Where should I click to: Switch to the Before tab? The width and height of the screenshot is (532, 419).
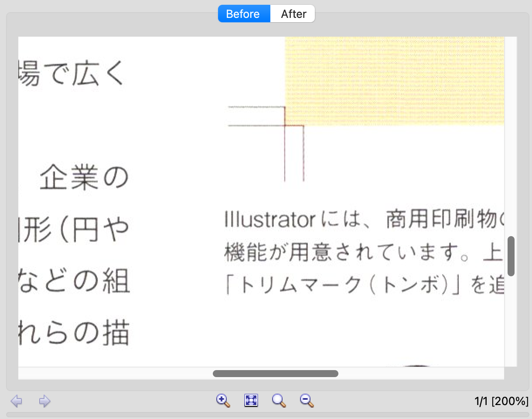coord(243,14)
